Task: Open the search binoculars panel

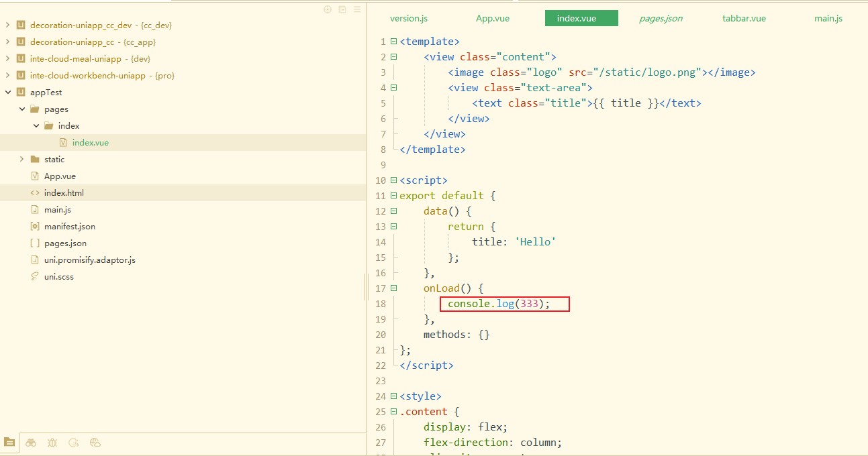Action: [31, 443]
